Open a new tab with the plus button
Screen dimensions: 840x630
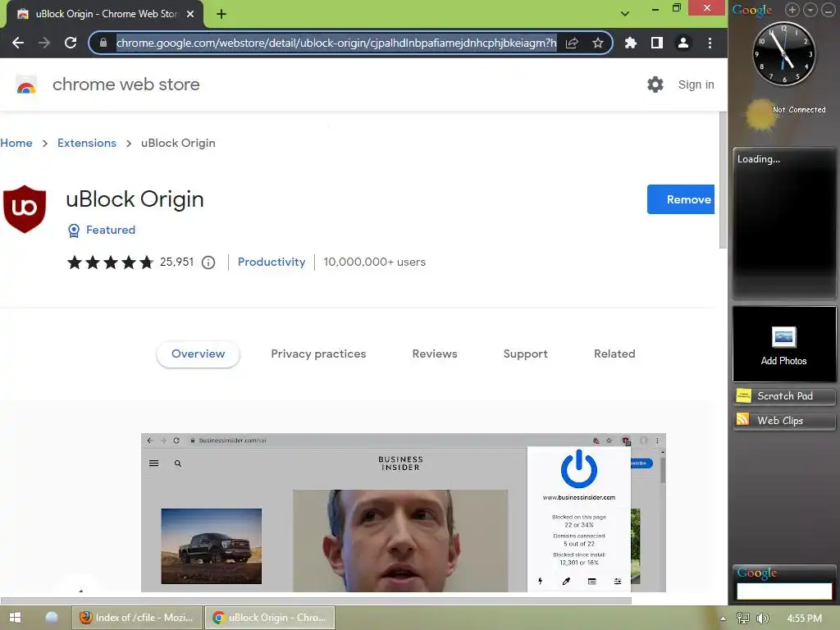click(x=221, y=14)
